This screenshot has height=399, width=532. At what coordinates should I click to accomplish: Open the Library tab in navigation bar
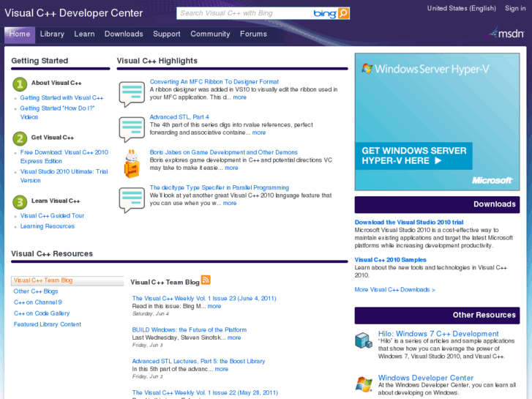tap(52, 34)
